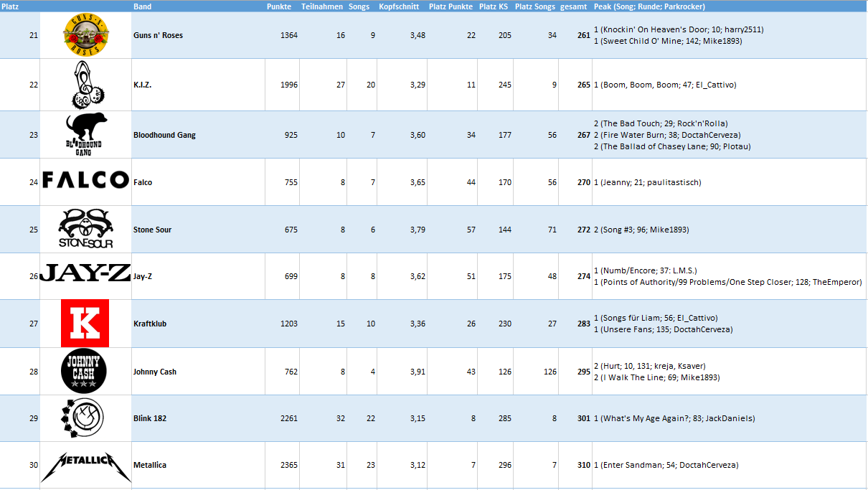Viewport: 868px width, 490px height.
Task: Click the Platz column header
Action: pos(10,6)
